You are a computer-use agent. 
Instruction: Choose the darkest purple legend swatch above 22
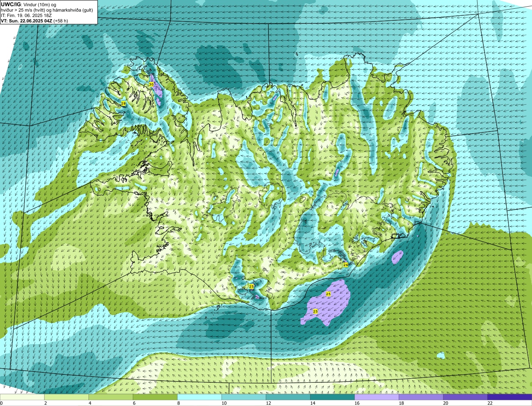pyautogui.click(x=510, y=397)
